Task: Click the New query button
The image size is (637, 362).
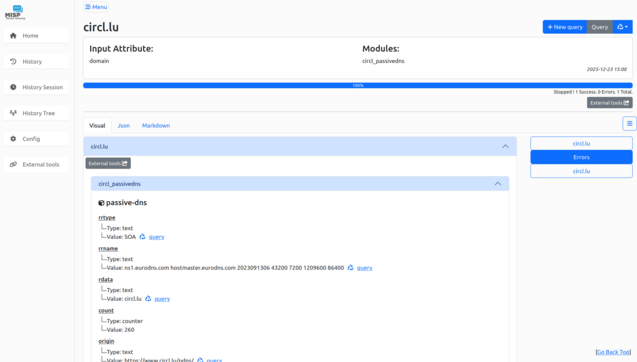Action: [565, 27]
